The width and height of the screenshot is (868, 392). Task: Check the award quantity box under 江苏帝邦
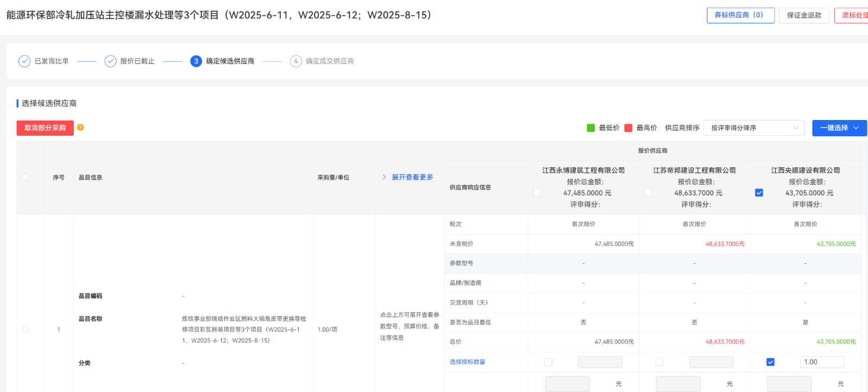pyautogui.click(x=660, y=362)
